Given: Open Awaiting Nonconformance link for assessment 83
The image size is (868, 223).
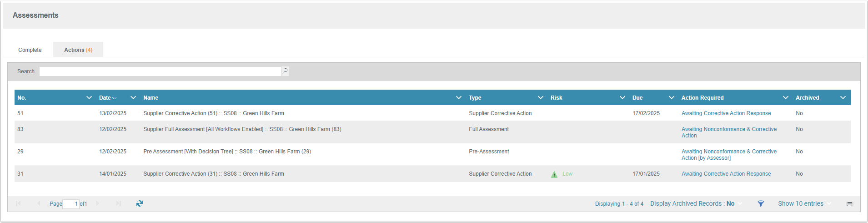Looking at the screenshot, I should click(x=728, y=129).
